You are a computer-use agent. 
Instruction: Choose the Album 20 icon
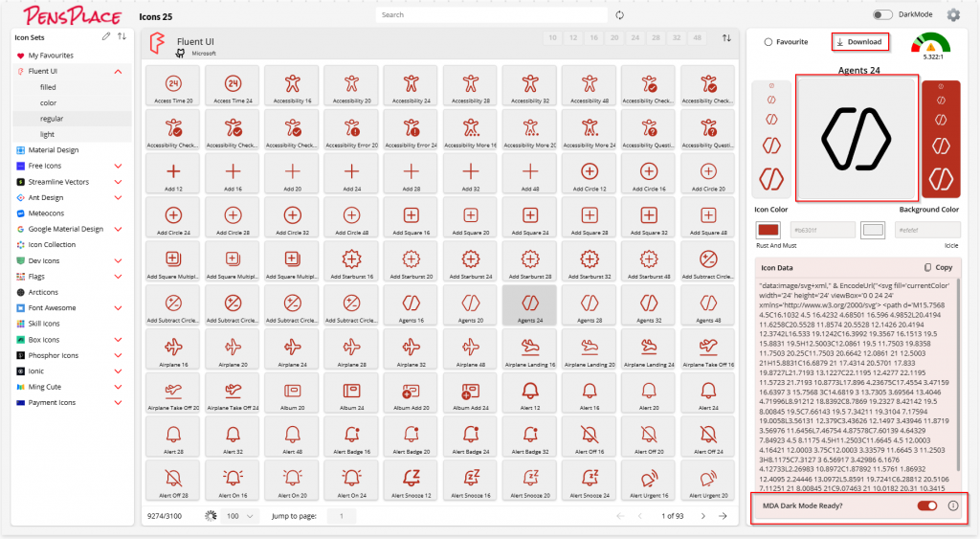[x=292, y=393]
